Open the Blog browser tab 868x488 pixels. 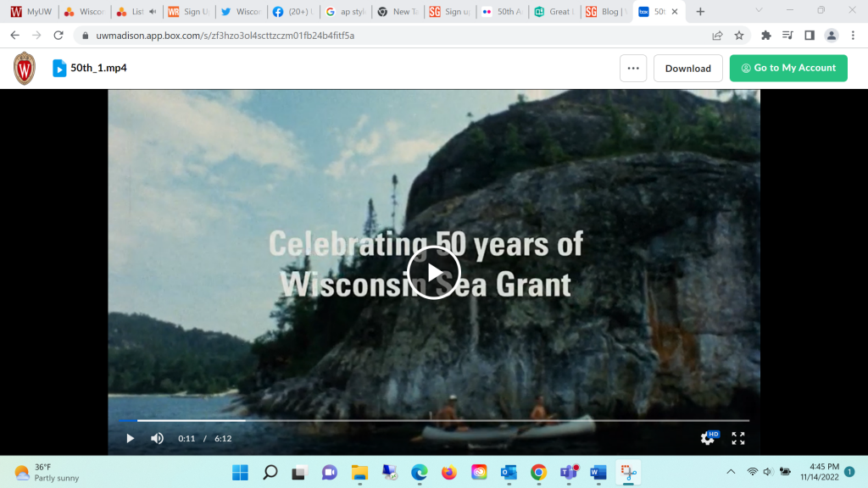(x=606, y=12)
